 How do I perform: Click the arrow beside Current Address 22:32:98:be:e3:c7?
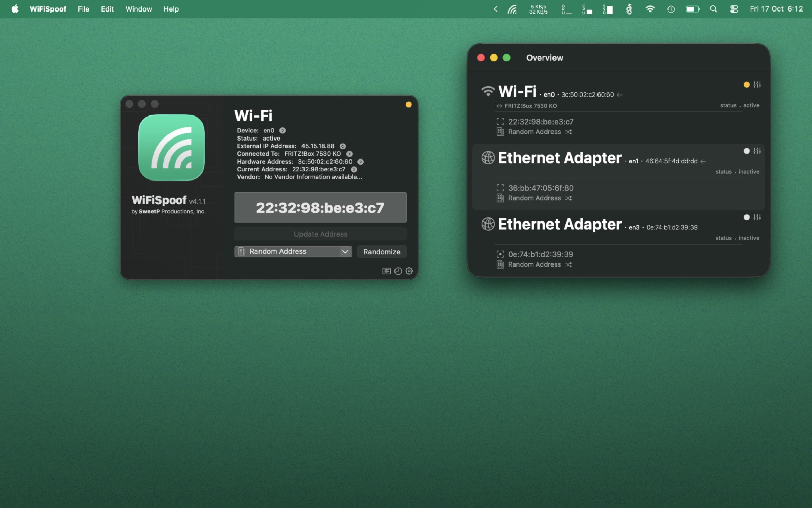(x=354, y=169)
